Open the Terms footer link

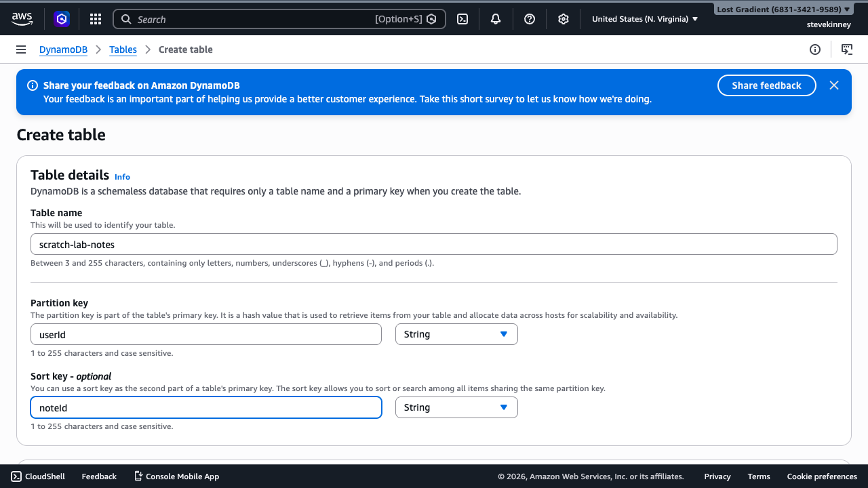click(759, 476)
